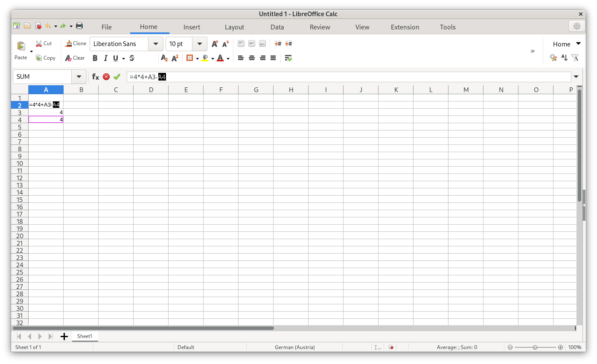This screenshot has width=597, height=364.
Task: Click the Clone formatting button
Action: [x=76, y=43]
